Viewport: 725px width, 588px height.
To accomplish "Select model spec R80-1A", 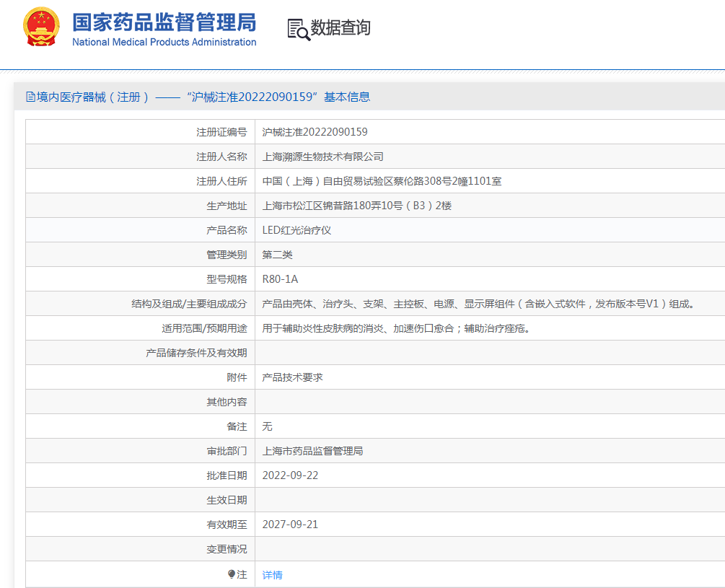I will [x=280, y=279].
